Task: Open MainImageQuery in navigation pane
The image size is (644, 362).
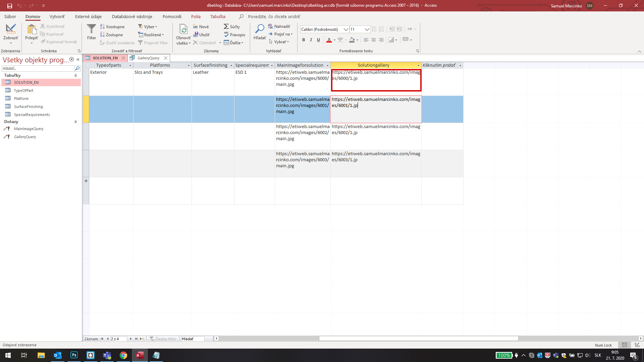Action: [29, 129]
